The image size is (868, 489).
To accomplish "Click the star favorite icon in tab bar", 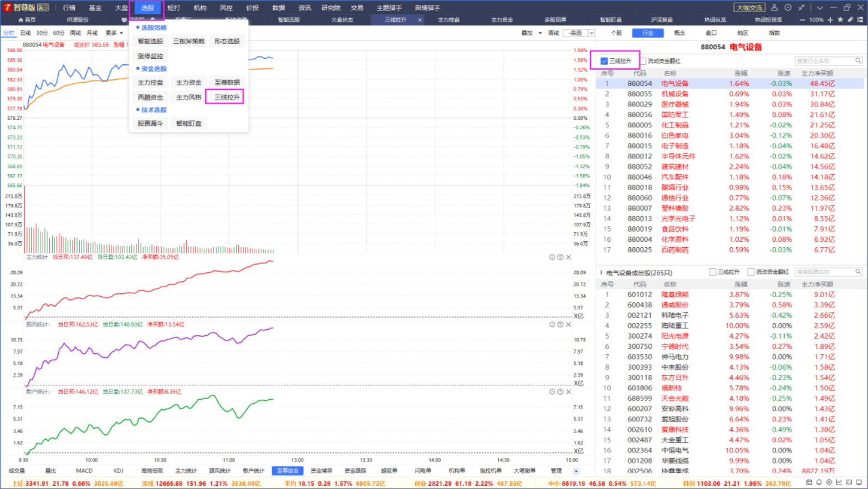I will click(x=840, y=19).
